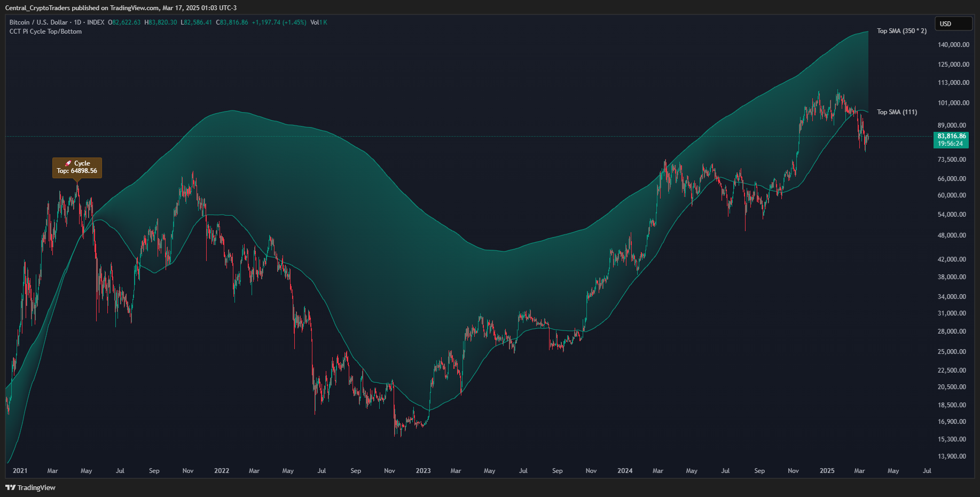Click the 2021 label on time axis
Viewport: 980px width, 497px height.
click(20, 471)
